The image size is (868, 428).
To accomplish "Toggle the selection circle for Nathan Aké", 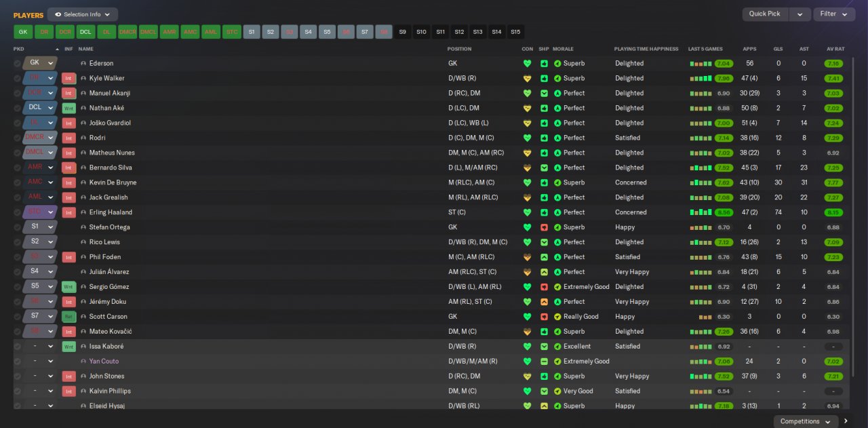I will (x=17, y=108).
